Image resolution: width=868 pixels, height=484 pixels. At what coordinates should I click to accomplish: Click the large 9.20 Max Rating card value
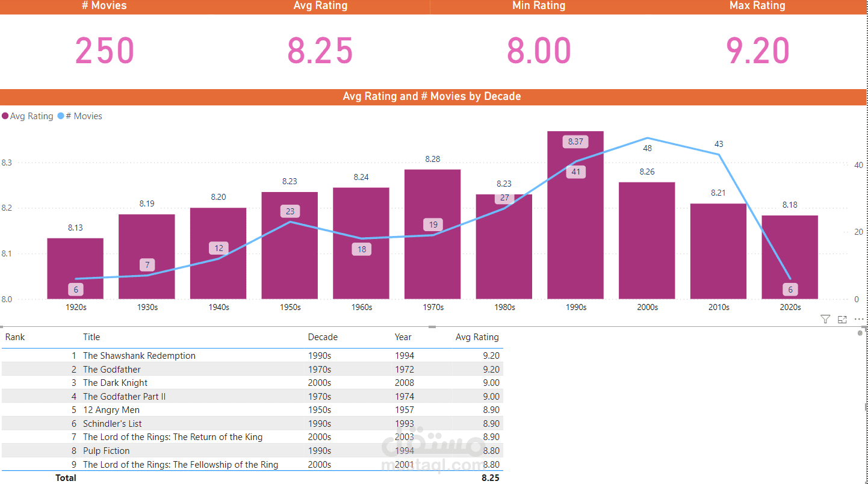[x=757, y=51]
